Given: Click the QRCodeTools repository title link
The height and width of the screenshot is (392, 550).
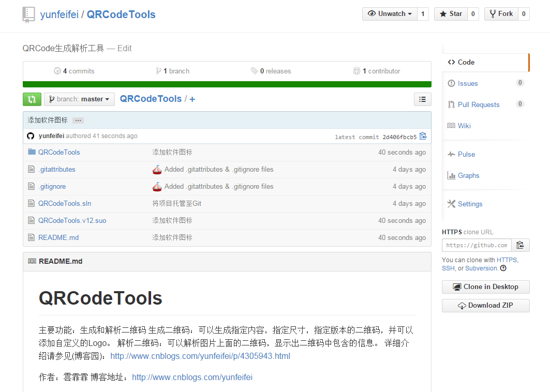Looking at the screenshot, I should click(121, 14).
